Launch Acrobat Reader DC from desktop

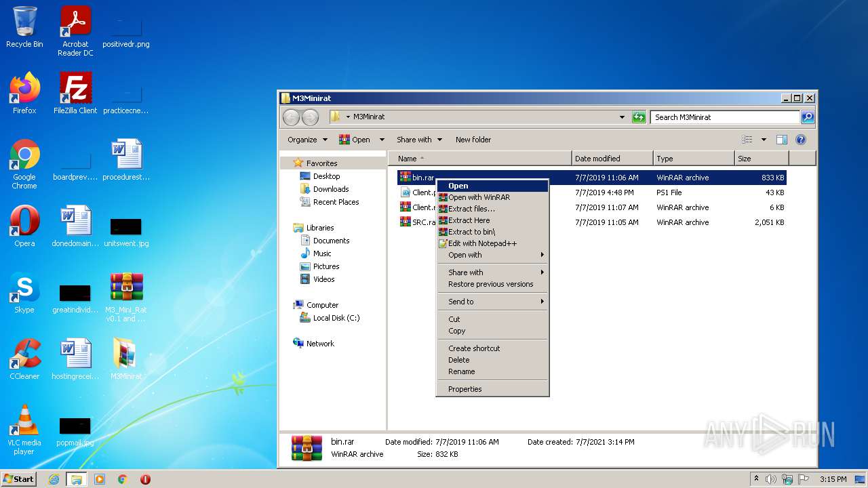click(75, 31)
